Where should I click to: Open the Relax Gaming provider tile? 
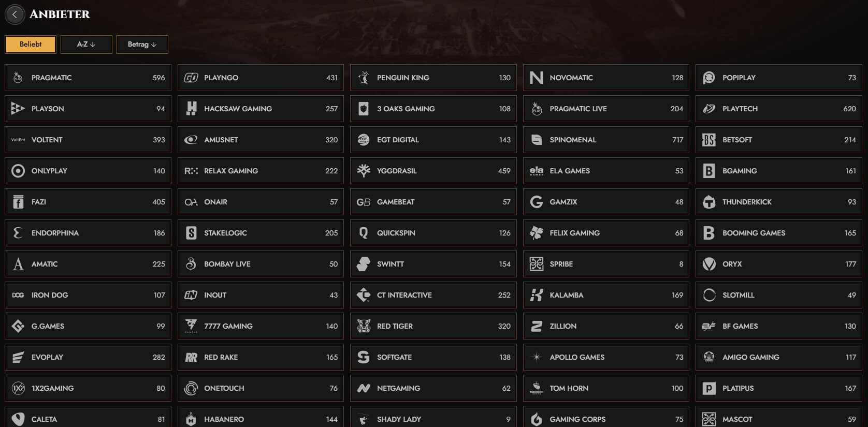click(260, 171)
